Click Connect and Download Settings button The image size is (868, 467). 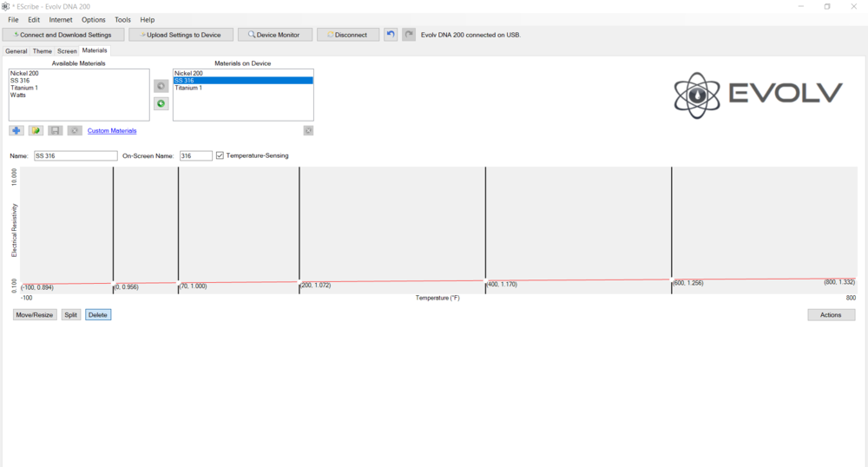pyautogui.click(x=63, y=35)
